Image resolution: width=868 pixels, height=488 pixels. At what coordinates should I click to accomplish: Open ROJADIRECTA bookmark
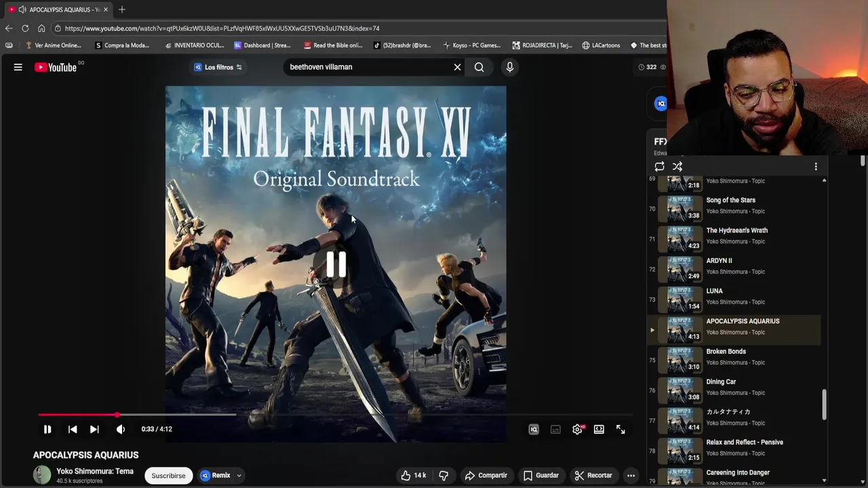(x=542, y=45)
